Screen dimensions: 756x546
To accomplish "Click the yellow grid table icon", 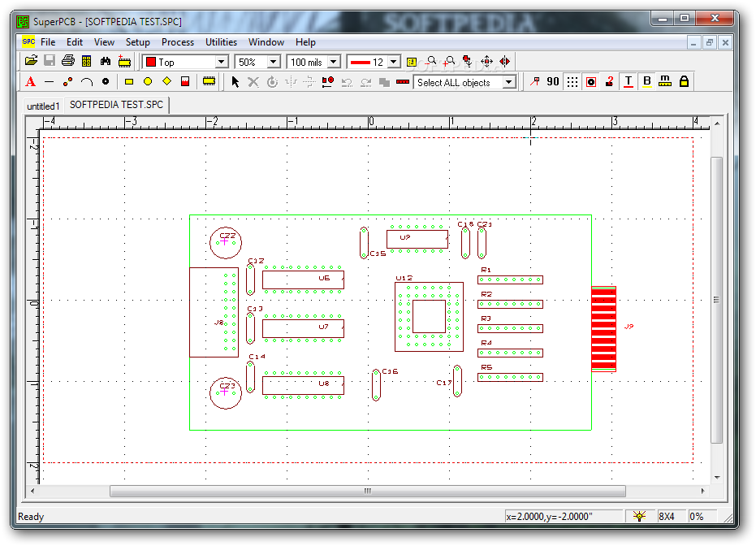I will point(87,61).
